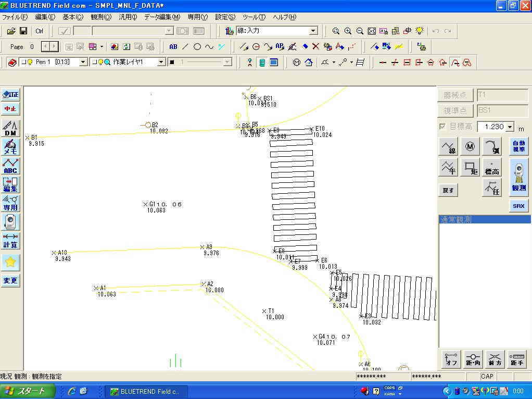This screenshot has width=532, height=399.
Task: Open the 計算 calculation tool
Action: coord(10,241)
